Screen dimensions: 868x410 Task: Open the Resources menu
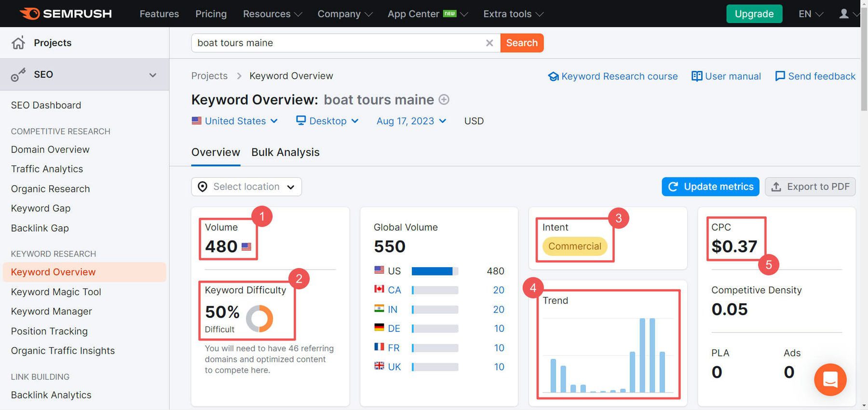(272, 14)
